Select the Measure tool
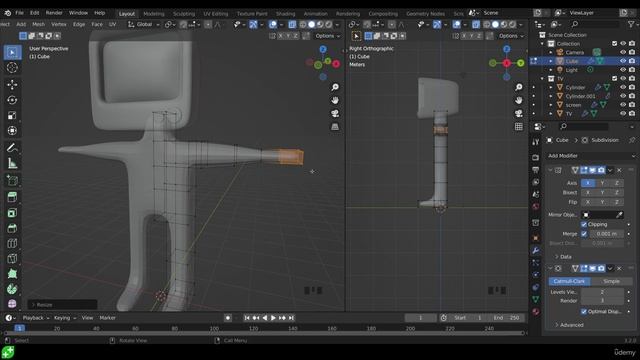The height and width of the screenshot is (360, 640). click(12, 163)
